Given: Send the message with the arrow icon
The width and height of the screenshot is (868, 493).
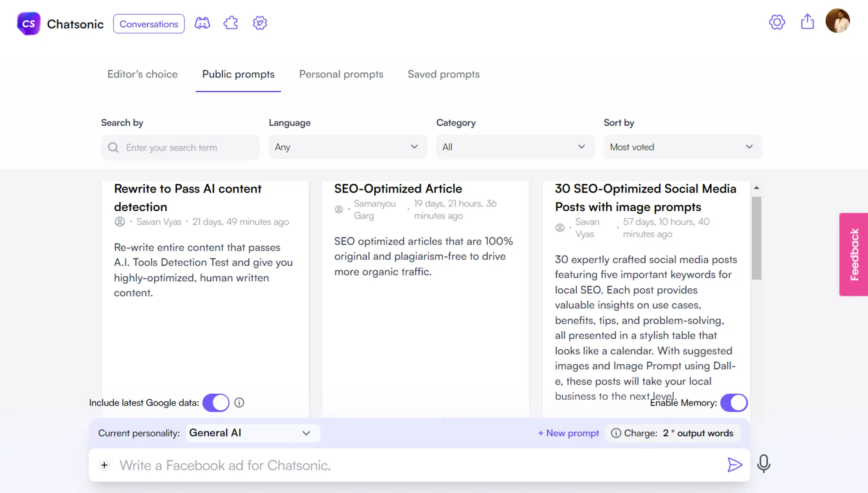Looking at the screenshot, I should [734, 465].
